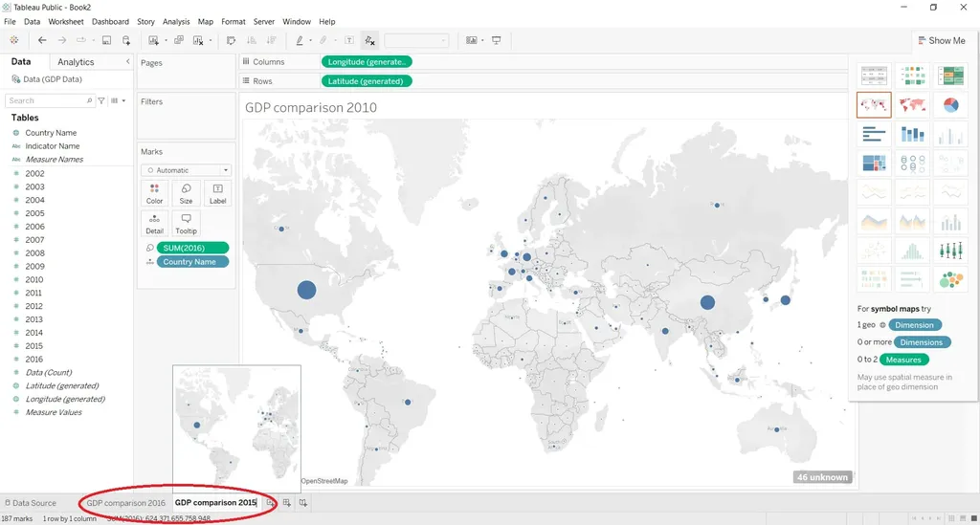Toggle the Show Me panel
This screenshot has height=525, width=980.
pyautogui.click(x=941, y=40)
